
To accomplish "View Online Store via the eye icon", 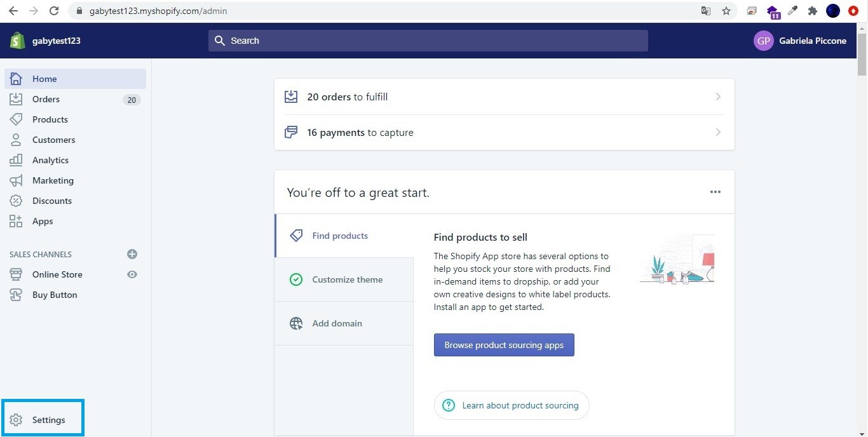I will pyautogui.click(x=132, y=274).
